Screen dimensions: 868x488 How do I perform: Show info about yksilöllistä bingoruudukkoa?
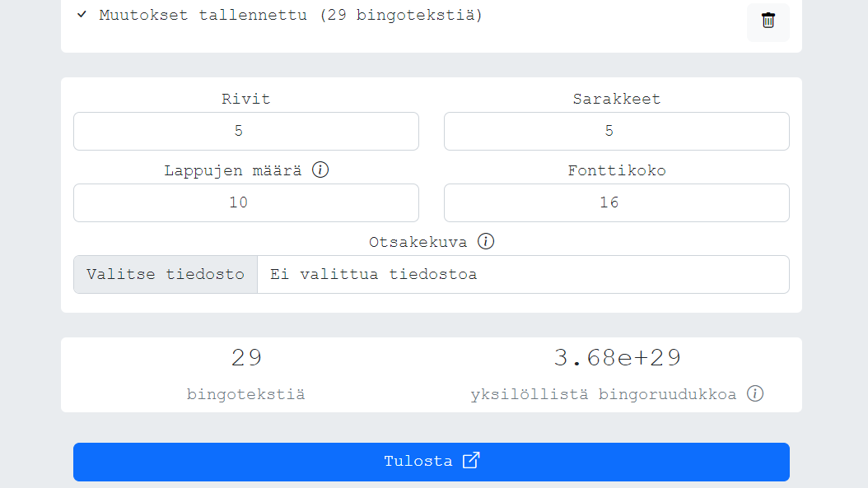click(755, 393)
